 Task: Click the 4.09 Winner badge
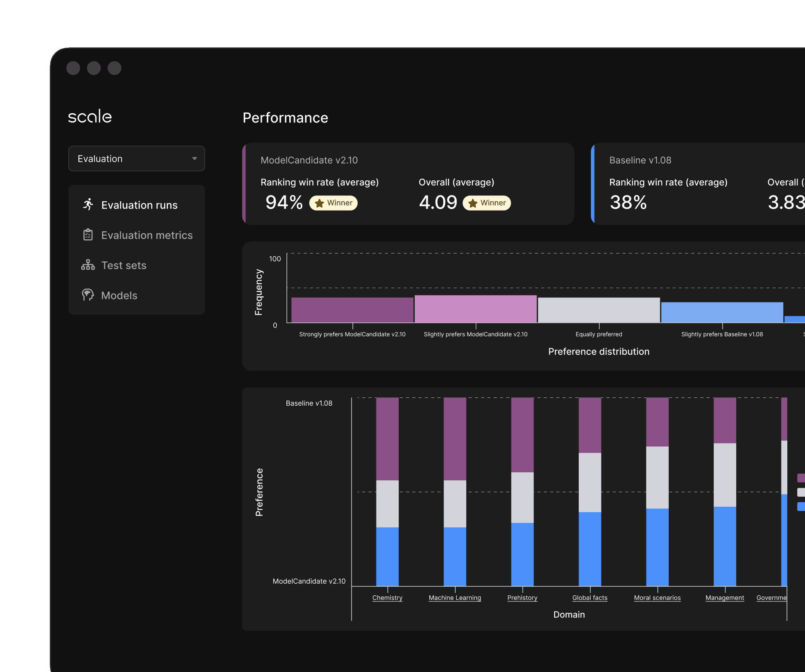487,203
